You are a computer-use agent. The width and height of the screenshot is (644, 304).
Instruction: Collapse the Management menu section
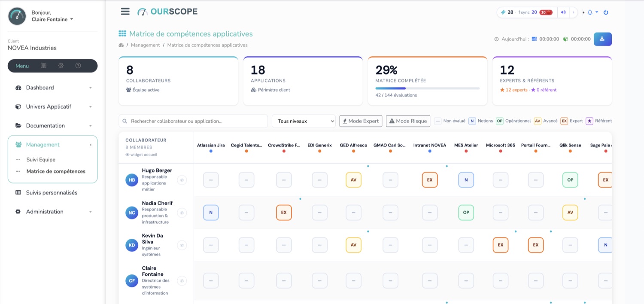click(52, 145)
